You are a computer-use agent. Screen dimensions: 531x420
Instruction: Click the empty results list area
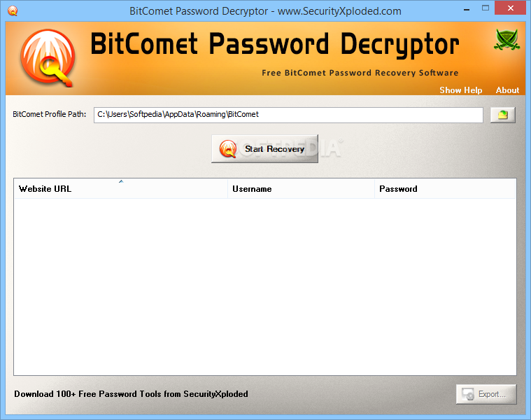tap(265, 286)
